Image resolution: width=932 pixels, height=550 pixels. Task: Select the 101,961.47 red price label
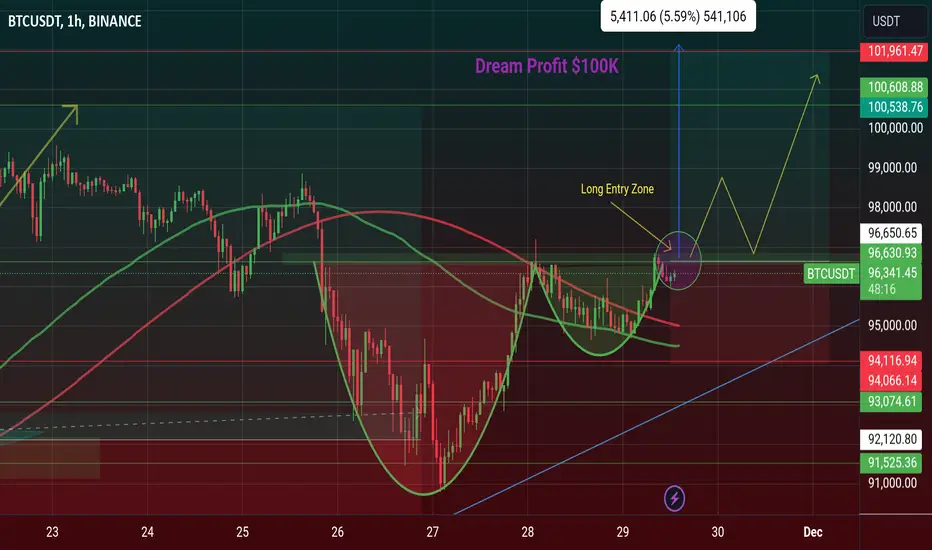point(893,51)
